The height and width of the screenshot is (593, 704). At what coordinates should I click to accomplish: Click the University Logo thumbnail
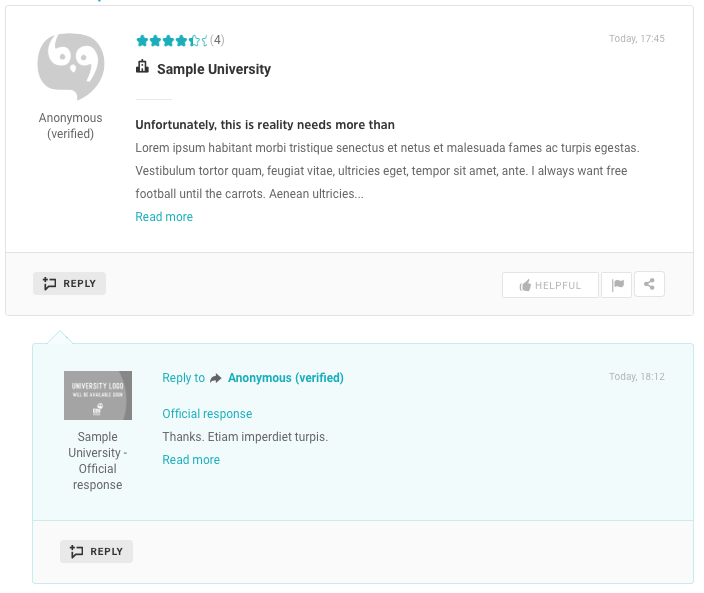pos(98,395)
